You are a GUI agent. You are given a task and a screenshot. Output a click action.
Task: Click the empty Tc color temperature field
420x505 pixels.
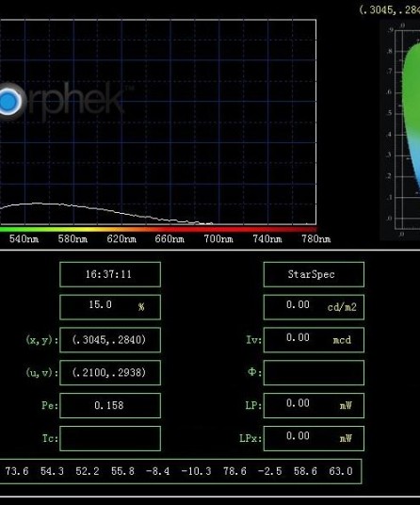[110, 439]
